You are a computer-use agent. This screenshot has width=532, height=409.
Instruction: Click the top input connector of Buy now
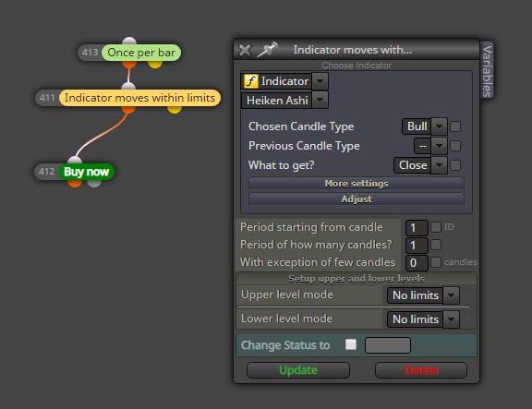click(75, 161)
